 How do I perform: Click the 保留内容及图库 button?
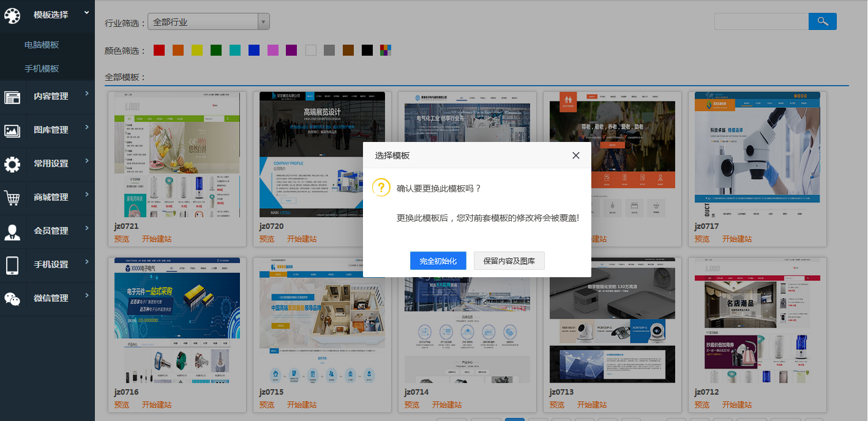click(x=509, y=261)
